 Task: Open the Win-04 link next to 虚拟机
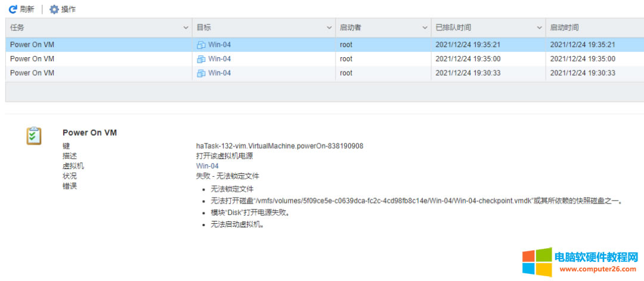(208, 166)
